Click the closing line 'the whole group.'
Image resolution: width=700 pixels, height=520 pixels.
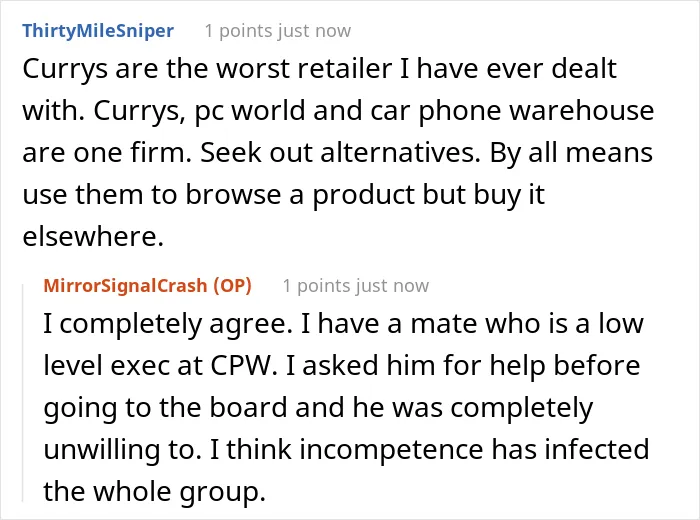pyautogui.click(x=154, y=492)
